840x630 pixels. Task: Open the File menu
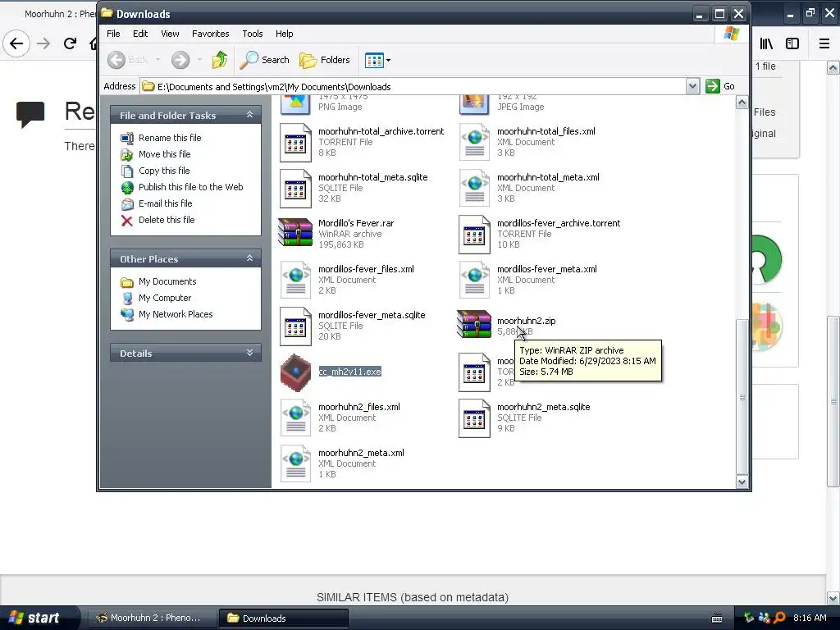[113, 34]
